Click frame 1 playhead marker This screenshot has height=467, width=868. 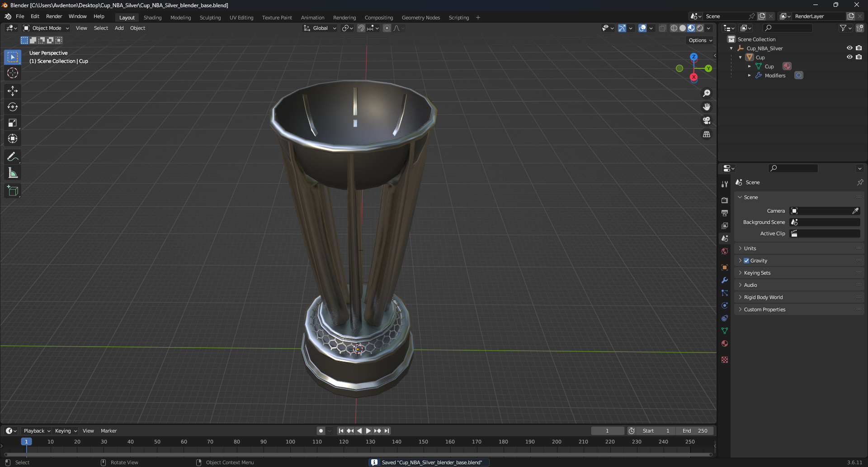click(26, 442)
